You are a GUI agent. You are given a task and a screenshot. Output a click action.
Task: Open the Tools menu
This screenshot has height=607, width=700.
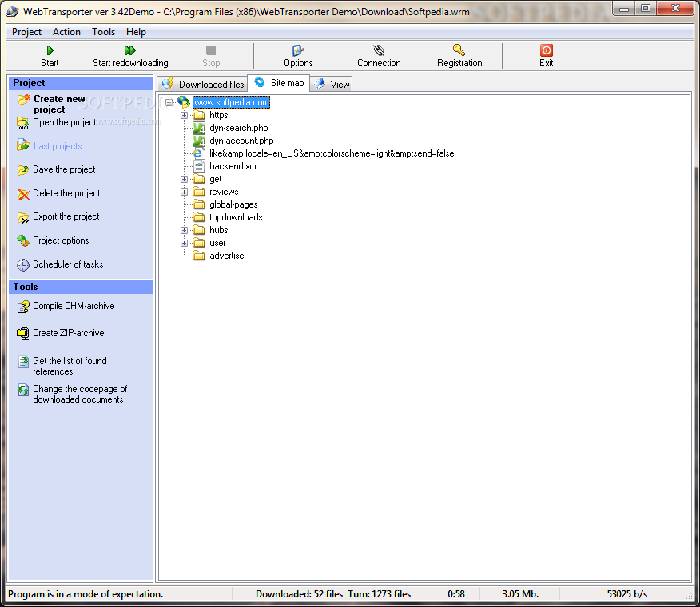click(x=104, y=32)
